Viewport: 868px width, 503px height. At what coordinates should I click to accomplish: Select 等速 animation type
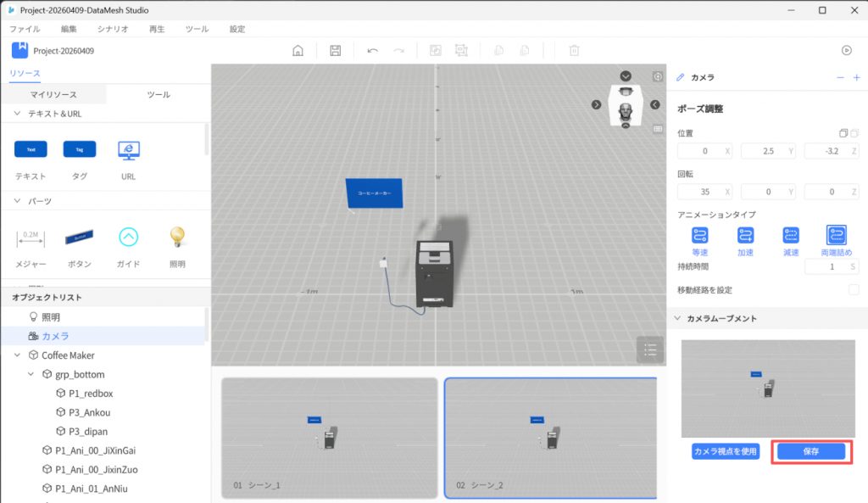click(699, 236)
